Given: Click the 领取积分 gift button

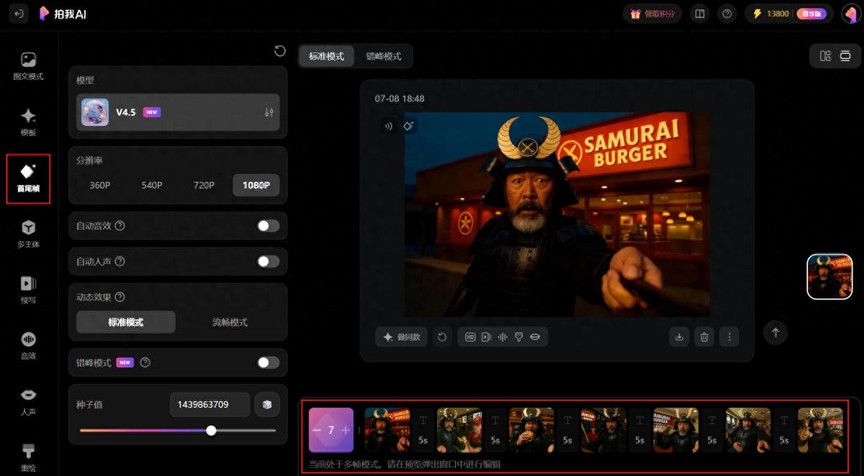Looking at the screenshot, I should (652, 14).
